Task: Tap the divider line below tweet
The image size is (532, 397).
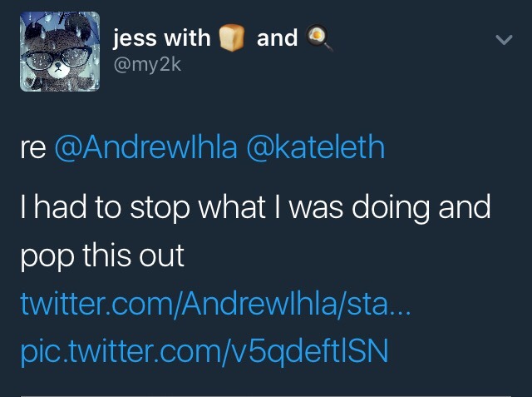Action: 266,395
